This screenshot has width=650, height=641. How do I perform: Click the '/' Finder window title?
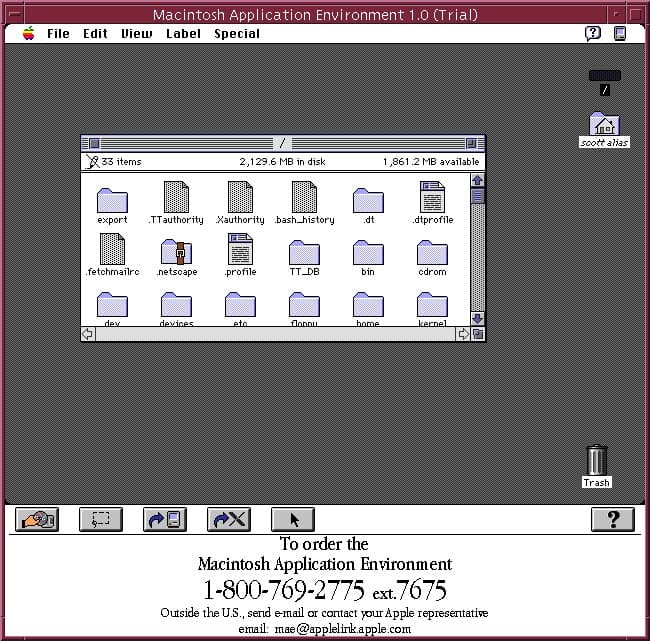282,143
